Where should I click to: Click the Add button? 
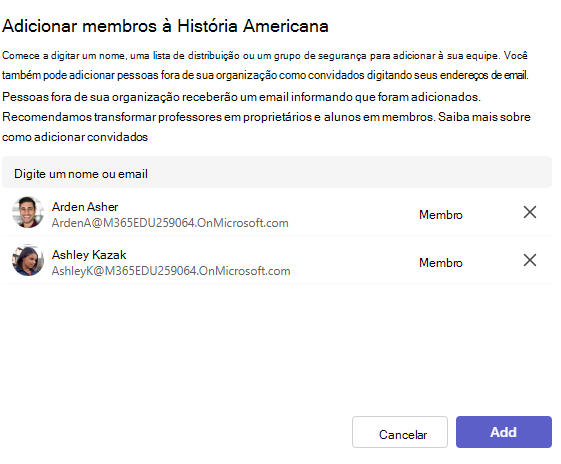503,432
